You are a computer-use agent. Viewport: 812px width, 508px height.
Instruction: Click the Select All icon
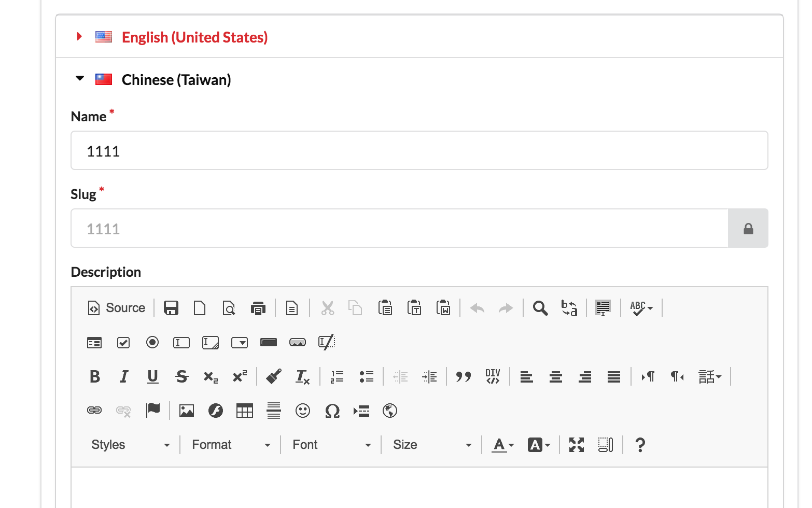603,308
